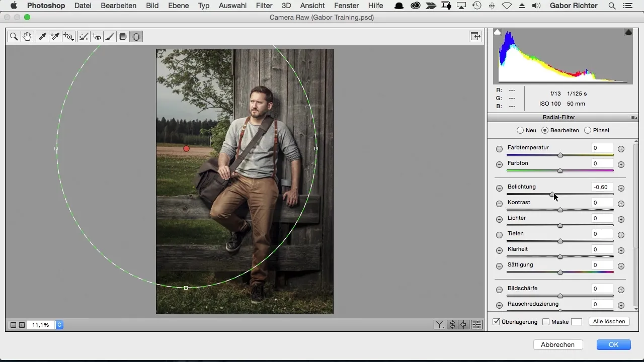Decrease Tiefen with minus icon
Image resolution: width=644 pixels, height=362 pixels.
499,235
